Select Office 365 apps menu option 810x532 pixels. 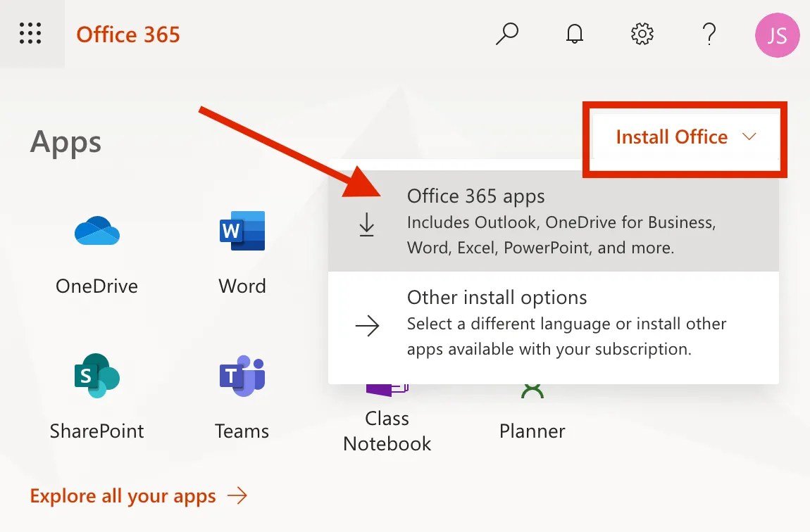[553, 221]
